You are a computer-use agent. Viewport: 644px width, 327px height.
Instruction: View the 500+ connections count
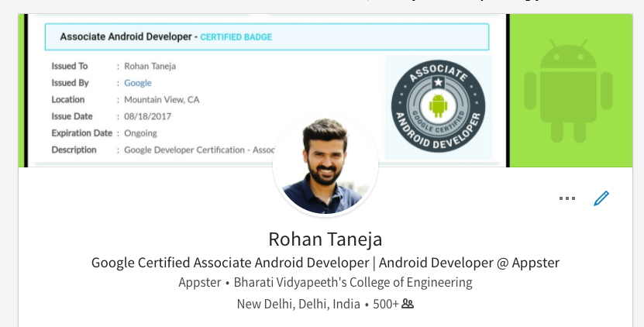(x=386, y=304)
